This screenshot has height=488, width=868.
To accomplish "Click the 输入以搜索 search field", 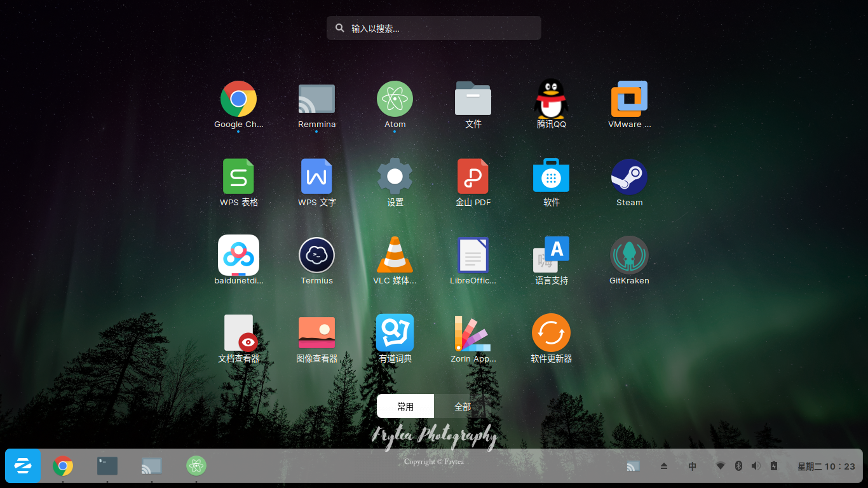I will click(434, 28).
